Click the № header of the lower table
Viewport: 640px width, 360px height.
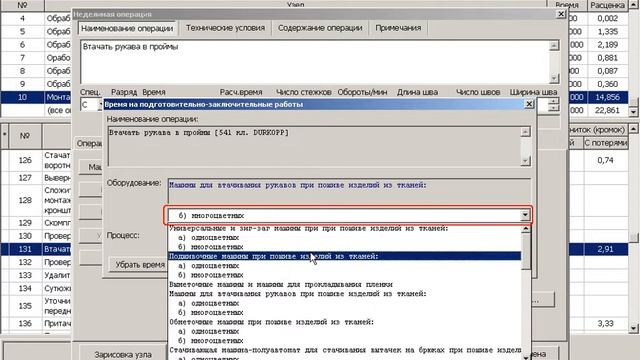click(25, 136)
